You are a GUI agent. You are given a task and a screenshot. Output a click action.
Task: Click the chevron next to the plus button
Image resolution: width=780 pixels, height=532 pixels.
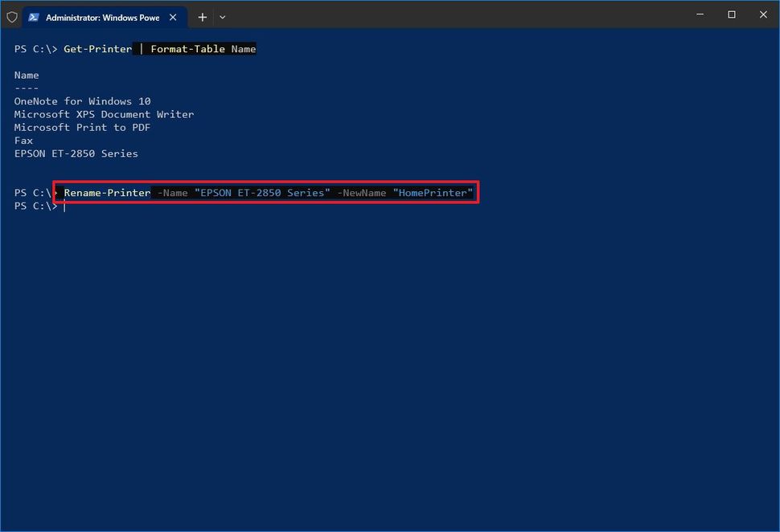click(x=222, y=17)
